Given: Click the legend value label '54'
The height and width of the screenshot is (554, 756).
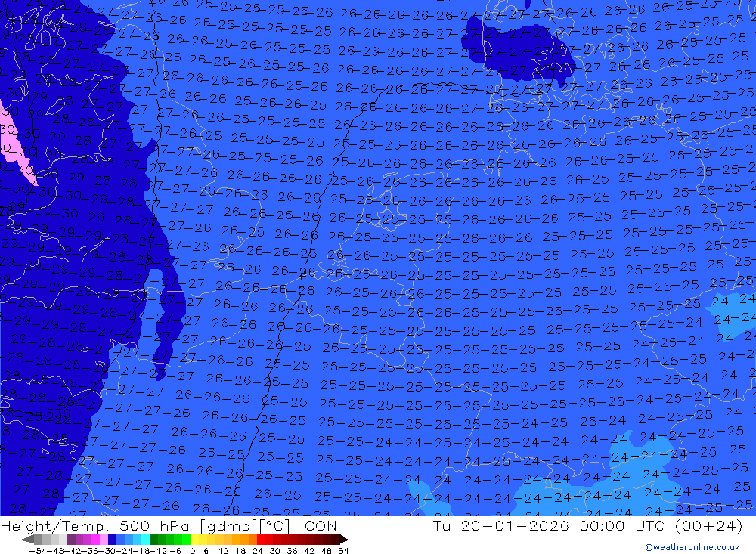Looking at the screenshot, I should [x=343, y=551].
